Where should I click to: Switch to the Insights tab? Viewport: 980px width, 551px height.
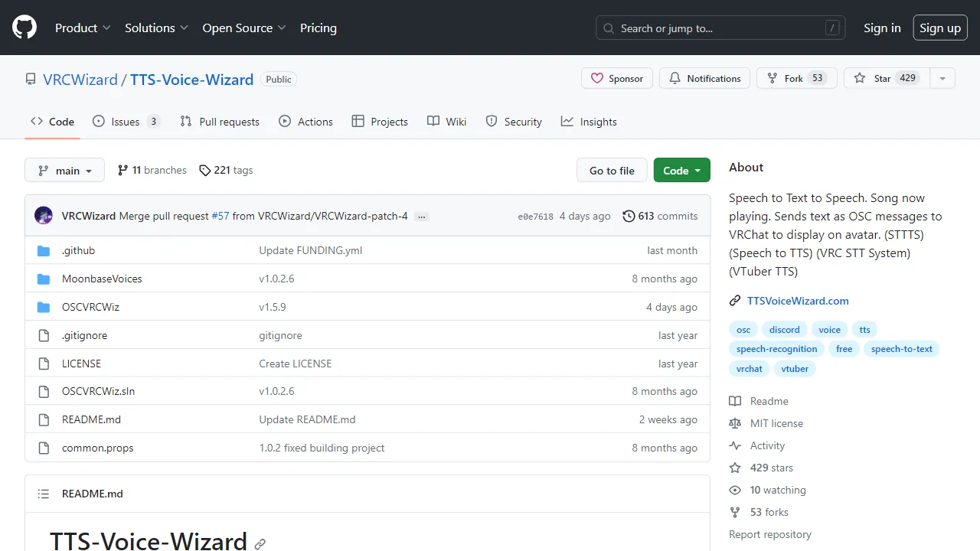(x=589, y=122)
